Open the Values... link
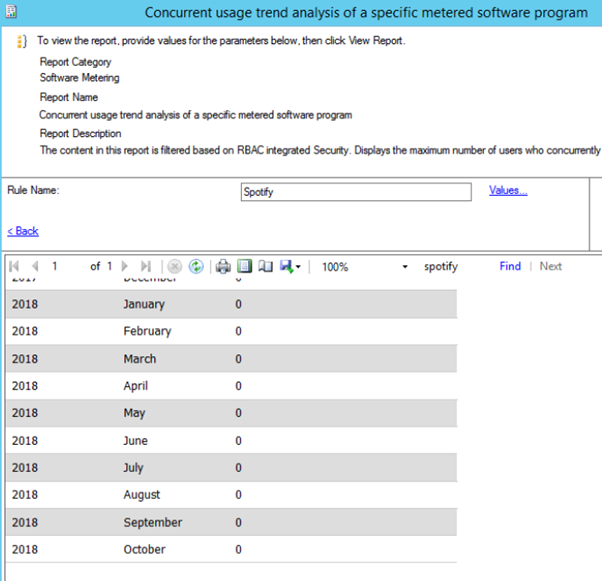This screenshot has width=602, height=581. click(508, 190)
